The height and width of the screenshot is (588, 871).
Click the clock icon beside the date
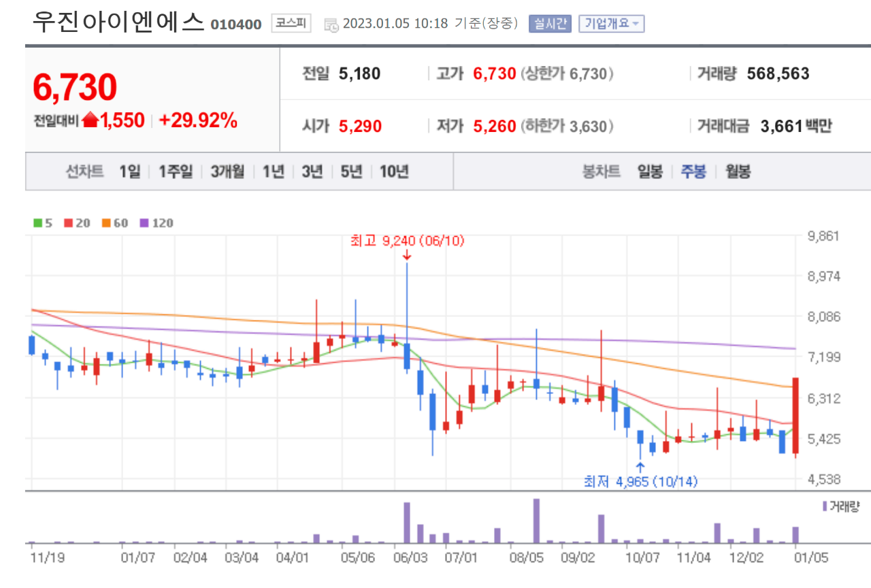(331, 24)
